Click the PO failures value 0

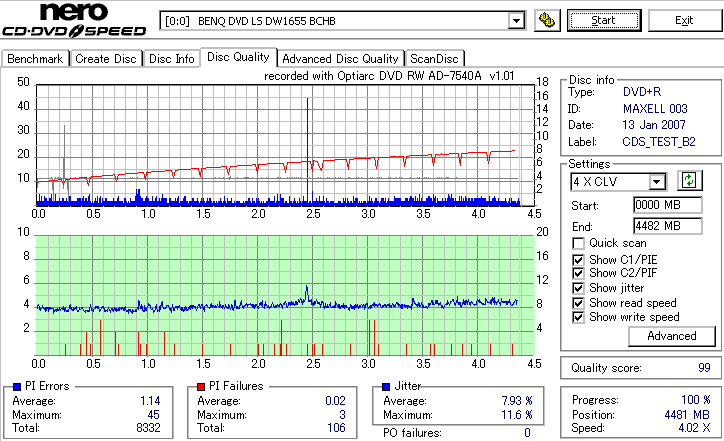(x=527, y=433)
